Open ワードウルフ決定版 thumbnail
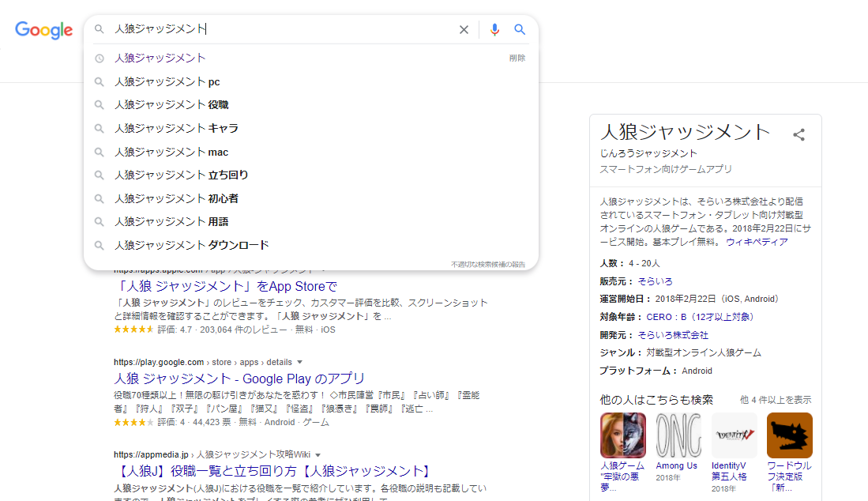 (x=789, y=435)
